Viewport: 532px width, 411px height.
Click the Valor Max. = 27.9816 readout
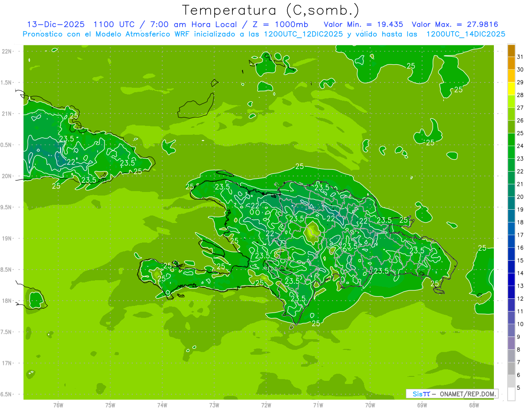click(458, 24)
